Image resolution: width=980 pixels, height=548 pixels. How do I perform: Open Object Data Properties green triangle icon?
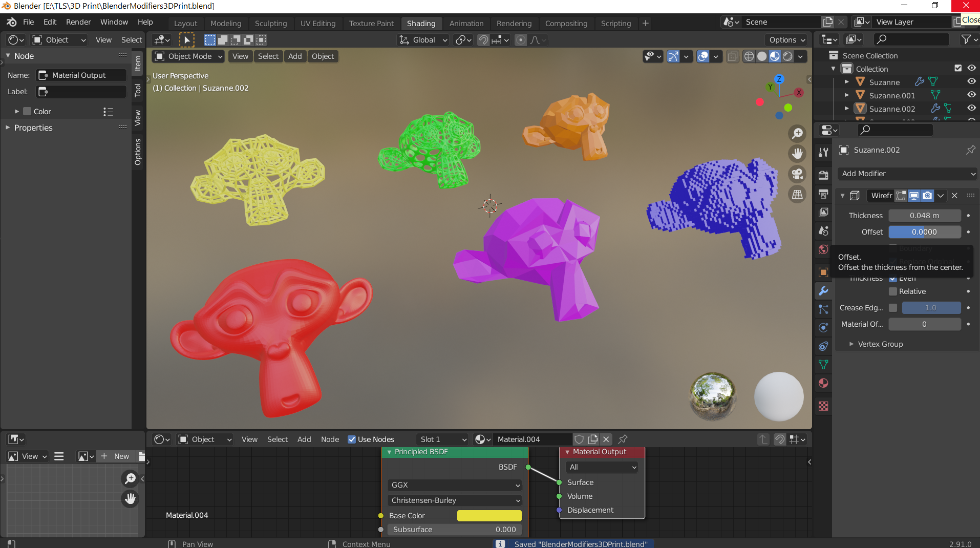pos(823,365)
